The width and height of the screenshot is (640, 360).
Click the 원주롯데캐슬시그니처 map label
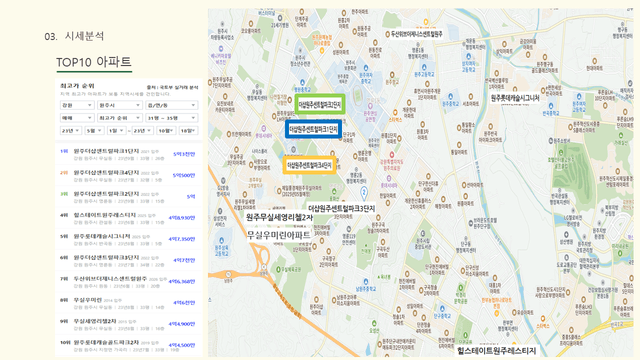515,98
